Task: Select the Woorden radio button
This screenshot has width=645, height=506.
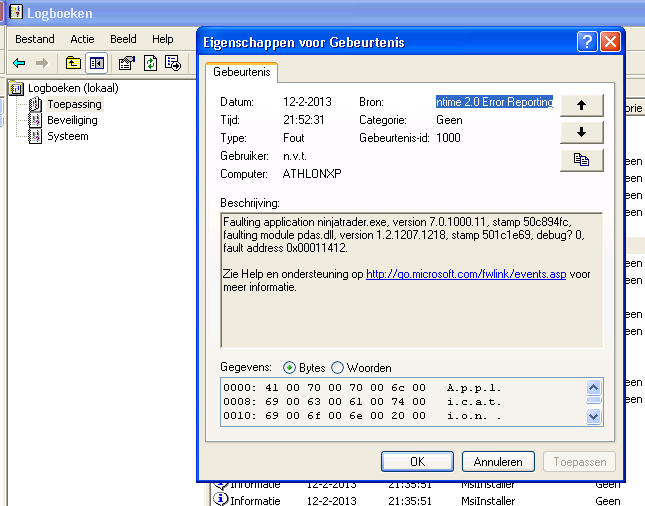Action: tap(337, 368)
